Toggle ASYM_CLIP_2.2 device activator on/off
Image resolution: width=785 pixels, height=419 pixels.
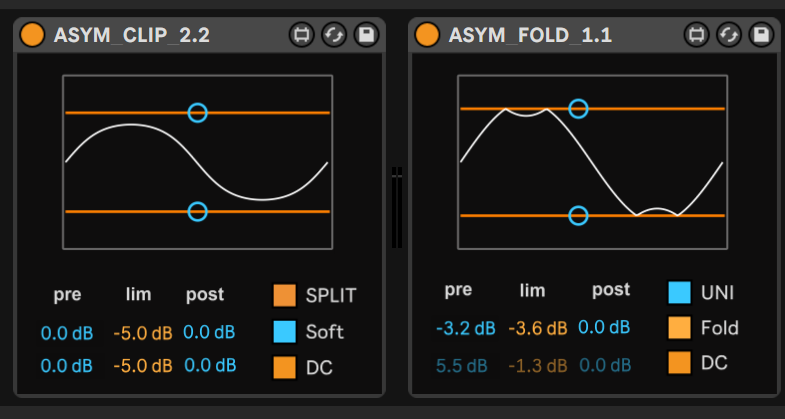tap(33, 35)
